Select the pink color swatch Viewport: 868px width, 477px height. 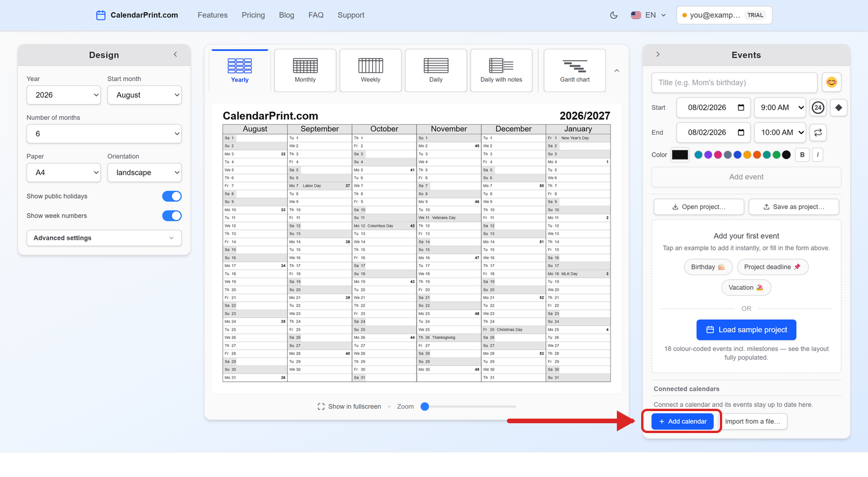coord(718,154)
